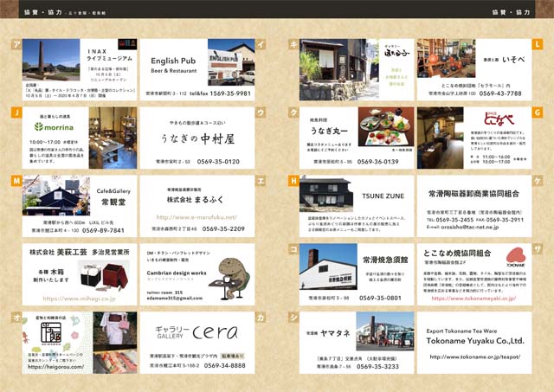Click the いそべ teapot shelf photo
Image resolution: width=554 pixels, height=392 pixels.
click(x=447, y=58)
